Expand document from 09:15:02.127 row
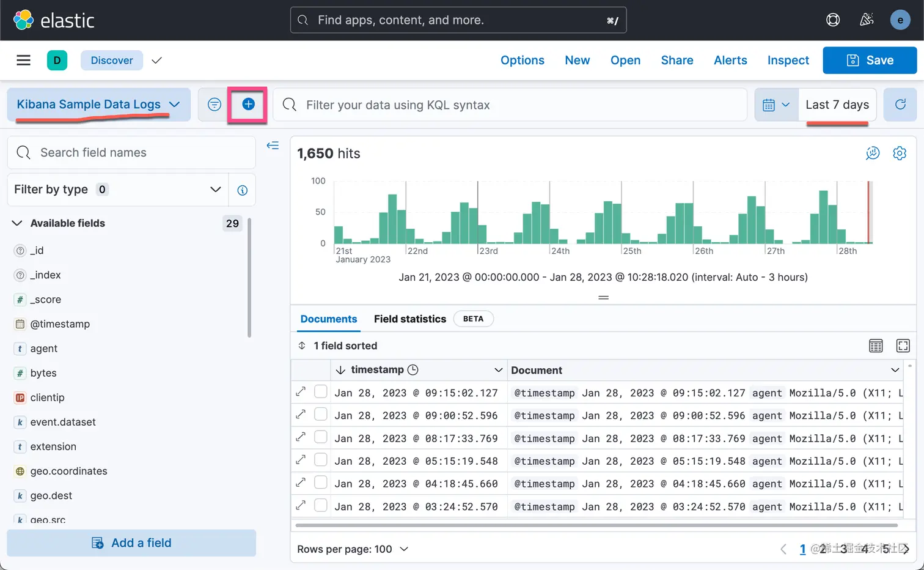Viewport: 924px width, 570px height. point(301,391)
